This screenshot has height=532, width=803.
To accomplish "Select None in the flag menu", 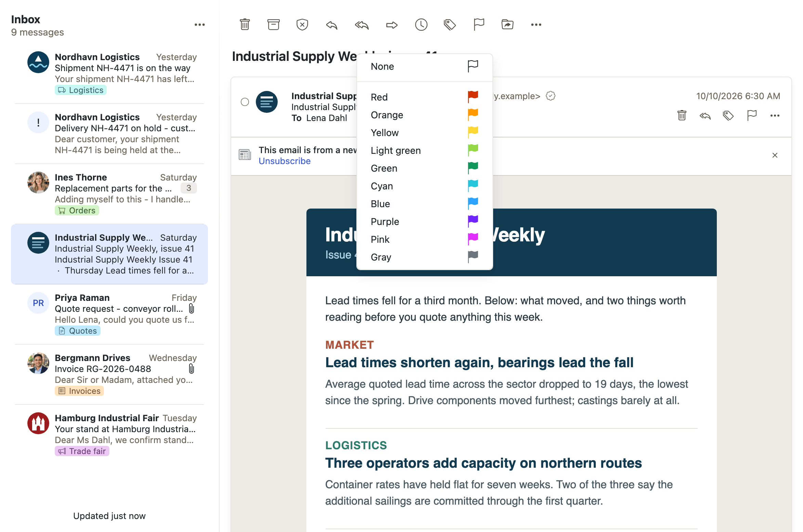I will [x=425, y=66].
